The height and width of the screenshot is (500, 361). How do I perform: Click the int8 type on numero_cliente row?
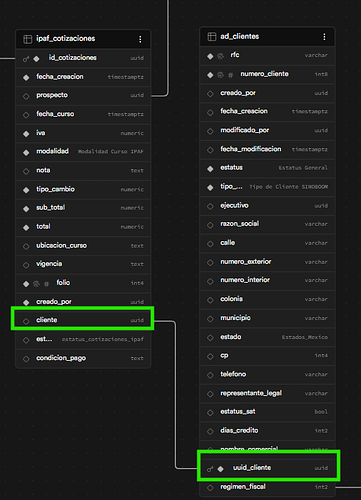[x=321, y=74]
